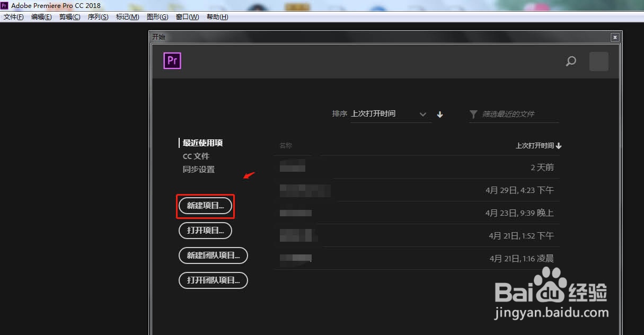Select 最近使用项 in the sidebar

(202, 143)
